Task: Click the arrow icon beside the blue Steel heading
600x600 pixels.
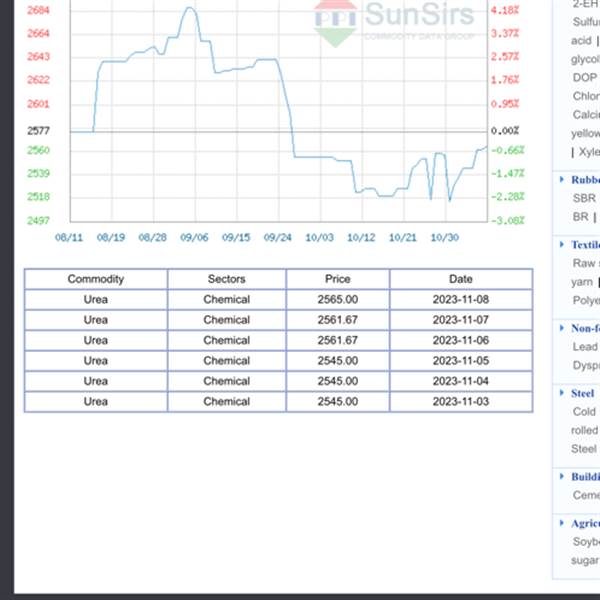Action: [561, 393]
